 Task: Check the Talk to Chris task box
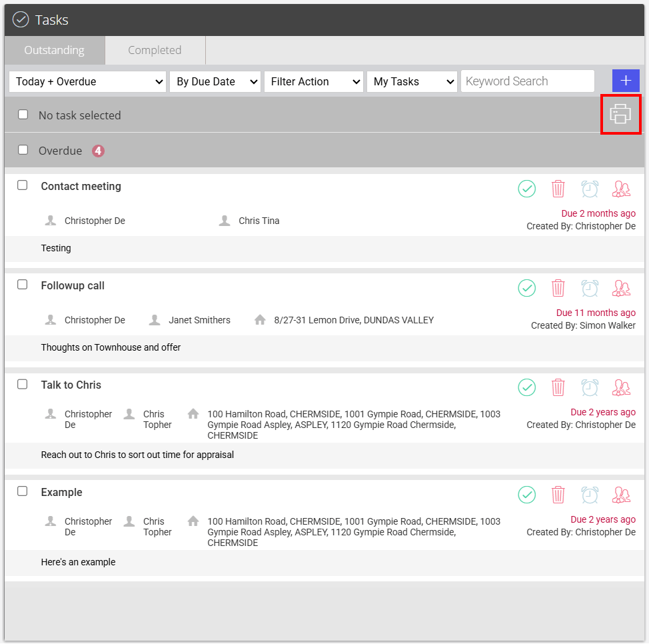pos(23,384)
